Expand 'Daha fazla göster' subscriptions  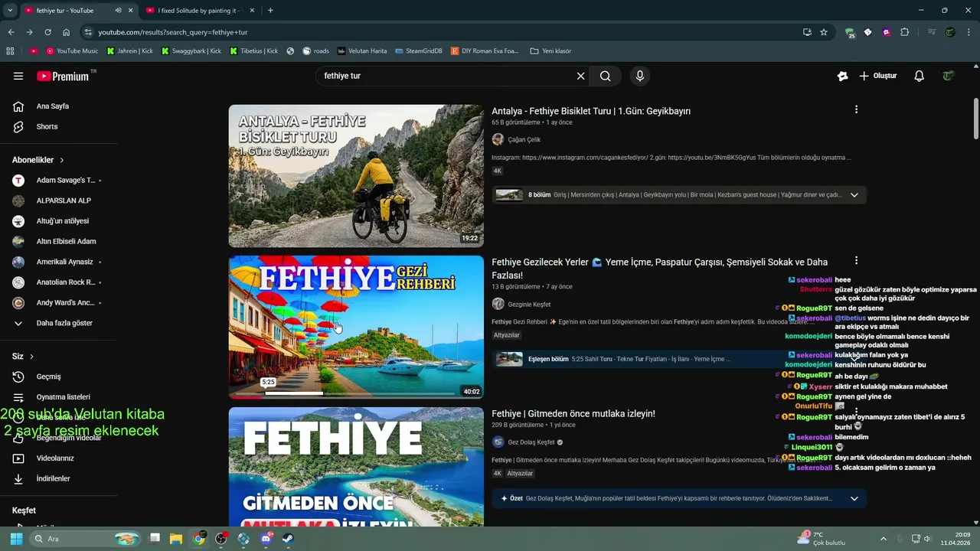(58, 323)
